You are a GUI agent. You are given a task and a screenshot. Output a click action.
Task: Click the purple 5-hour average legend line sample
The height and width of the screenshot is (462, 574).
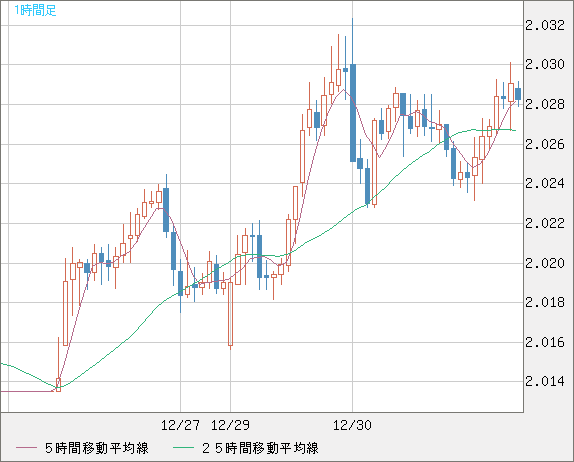[26, 448]
